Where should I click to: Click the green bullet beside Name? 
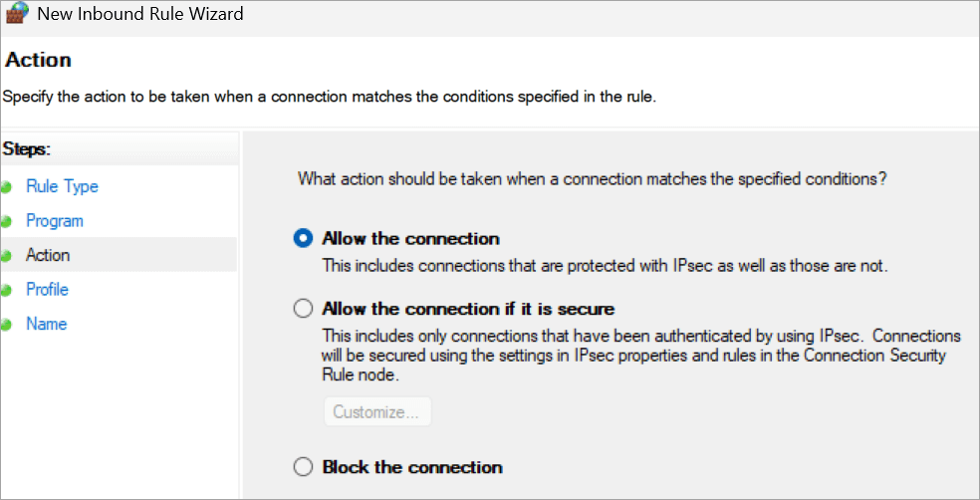(6, 325)
